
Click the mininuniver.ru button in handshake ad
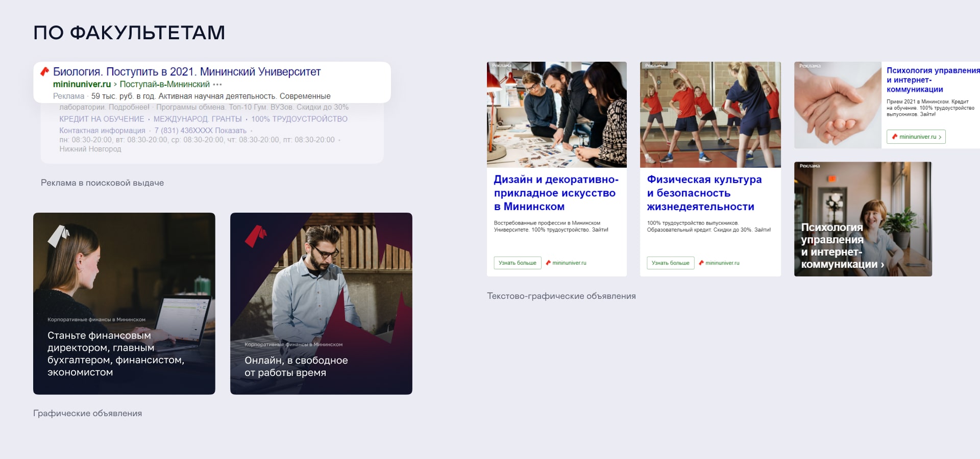916,137
